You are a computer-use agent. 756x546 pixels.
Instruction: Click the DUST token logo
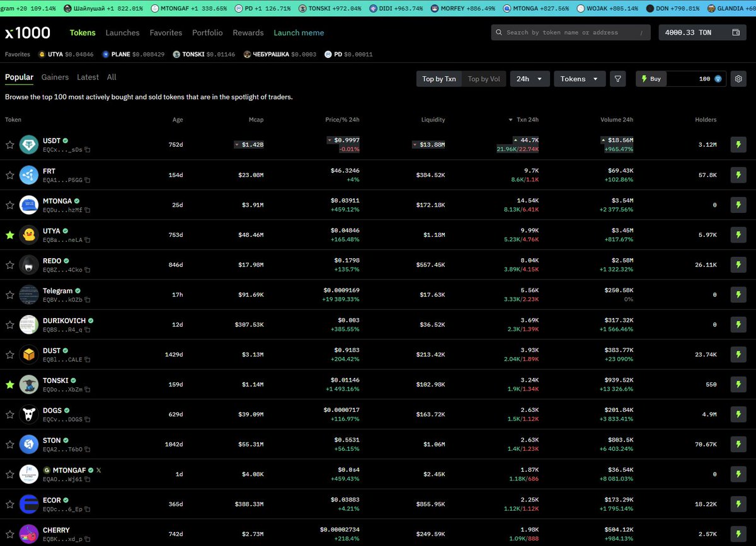(29, 354)
